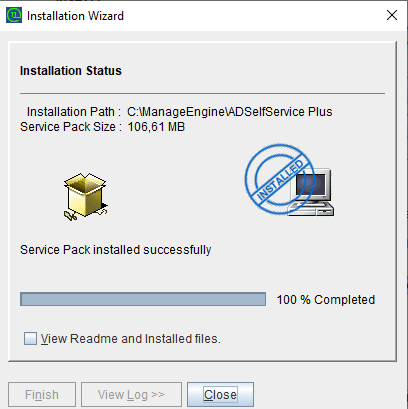Viewport: 408px width, 409px height.
Task: Close the Installation Wizard window with X
Action: (x=392, y=15)
